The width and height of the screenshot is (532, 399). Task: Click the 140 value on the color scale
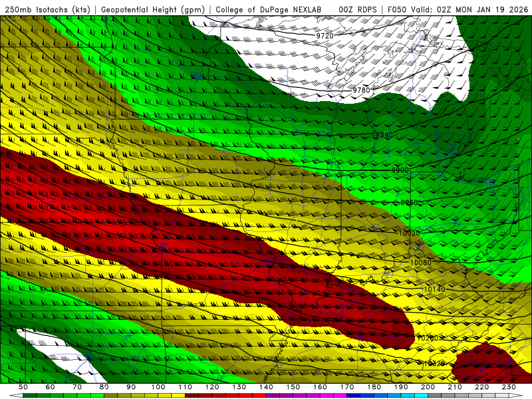(x=266, y=387)
